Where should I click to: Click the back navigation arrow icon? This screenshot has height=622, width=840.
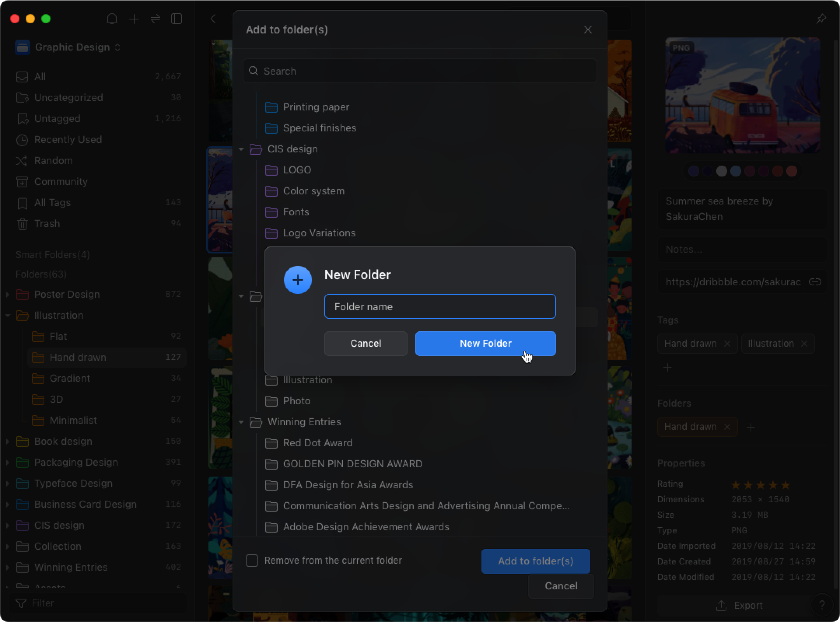[214, 19]
